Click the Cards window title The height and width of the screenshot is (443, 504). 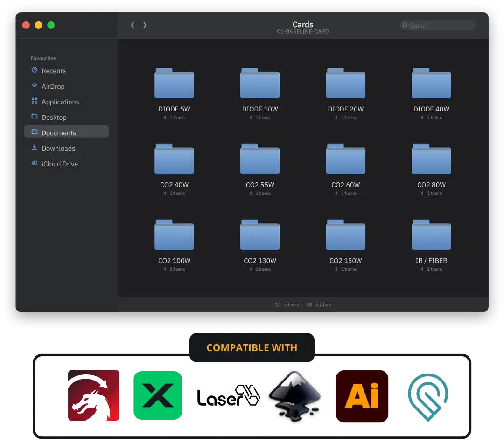[303, 24]
